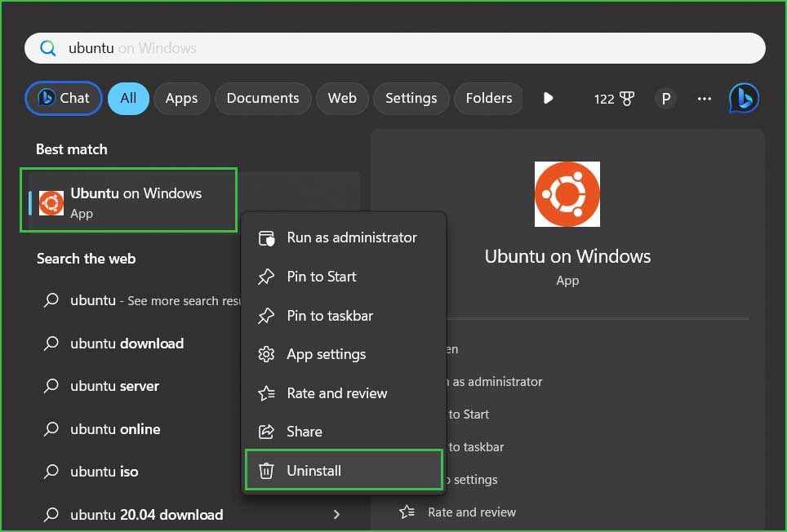Switch to the Documents filter tab
The image size is (787, 532).
coord(263,98)
